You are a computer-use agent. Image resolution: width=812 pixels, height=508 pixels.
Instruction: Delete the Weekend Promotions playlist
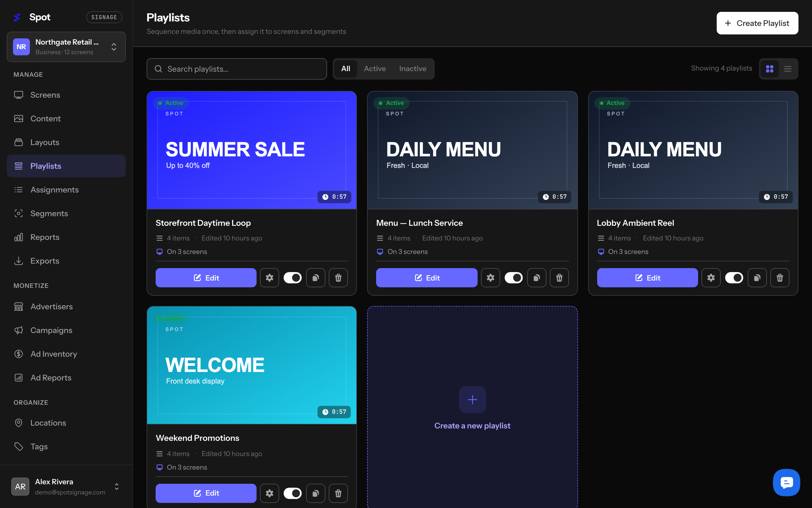338,493
